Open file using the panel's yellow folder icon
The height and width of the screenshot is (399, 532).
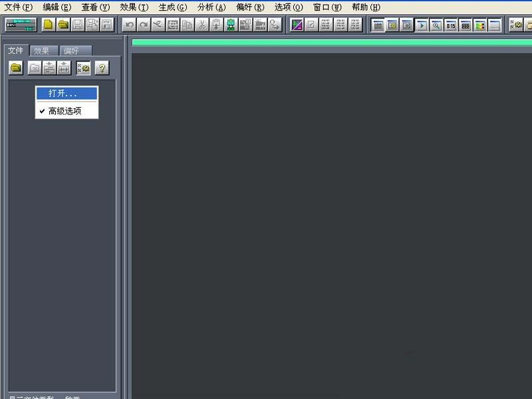pyautogui.click(x=15, y=68)
